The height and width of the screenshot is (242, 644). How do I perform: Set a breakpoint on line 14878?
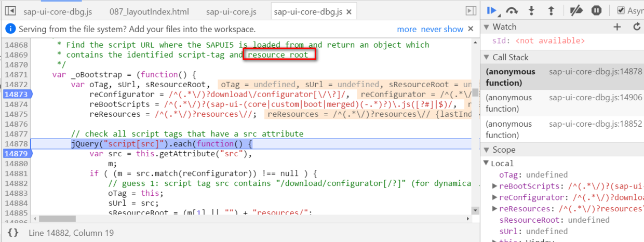[x=16, y=144]
